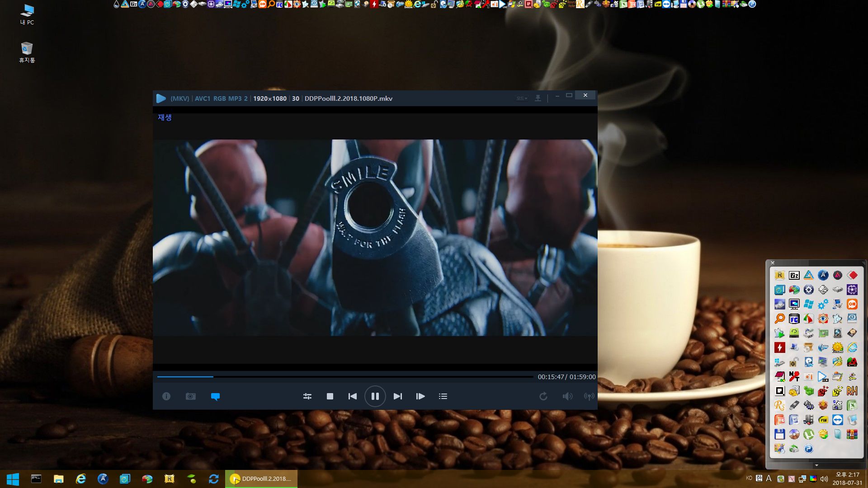The height and width of the screenshot is (488, 868).
Task: Launch the red flash icon in the launcher
Action: [x=779, y=347]
